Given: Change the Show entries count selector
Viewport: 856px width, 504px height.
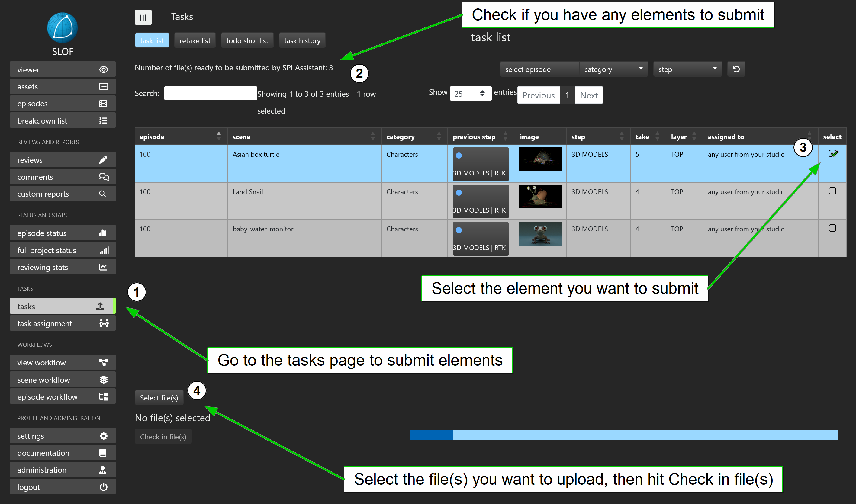Looking at the screenshot, I should click(470, 94).
